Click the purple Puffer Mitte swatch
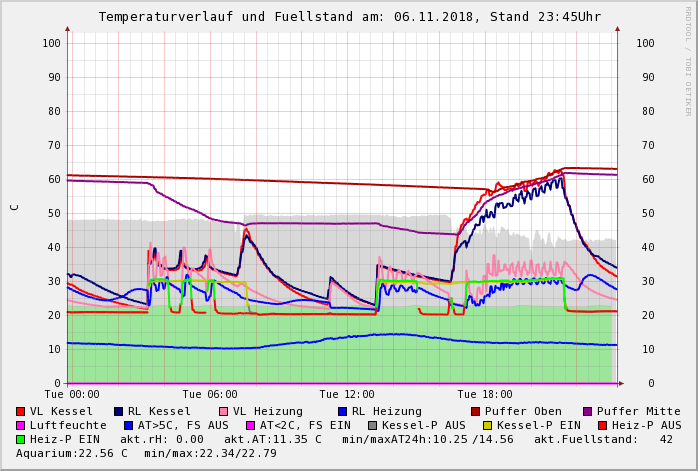The width and height of the screenshot is (698, 471). [x=588, y=412]
